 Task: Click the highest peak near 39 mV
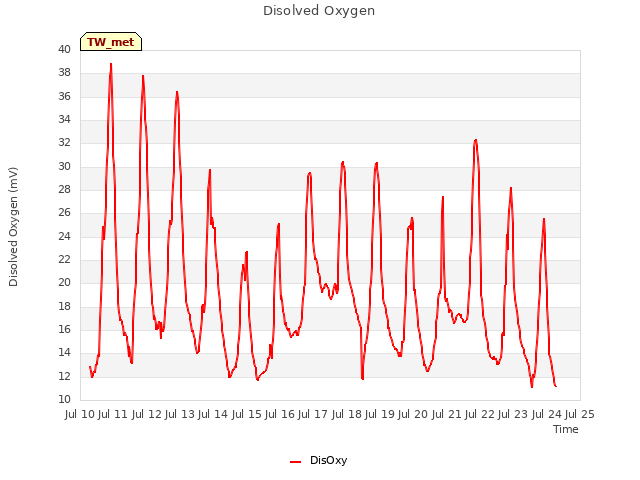pos(111,64)
